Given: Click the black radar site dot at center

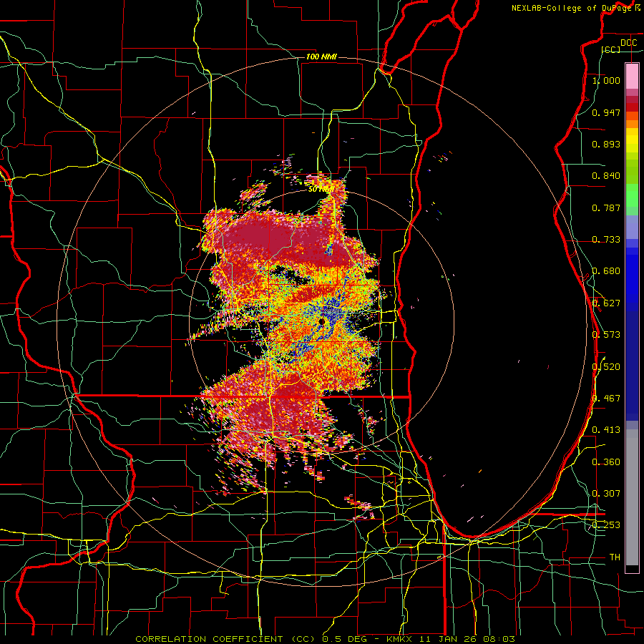Looking at the screenshot, I should point(321,321).
